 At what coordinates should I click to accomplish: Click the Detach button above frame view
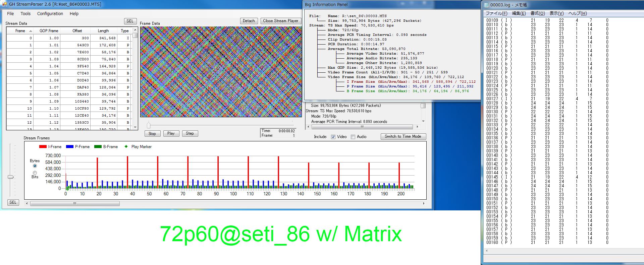click(249, 21)
